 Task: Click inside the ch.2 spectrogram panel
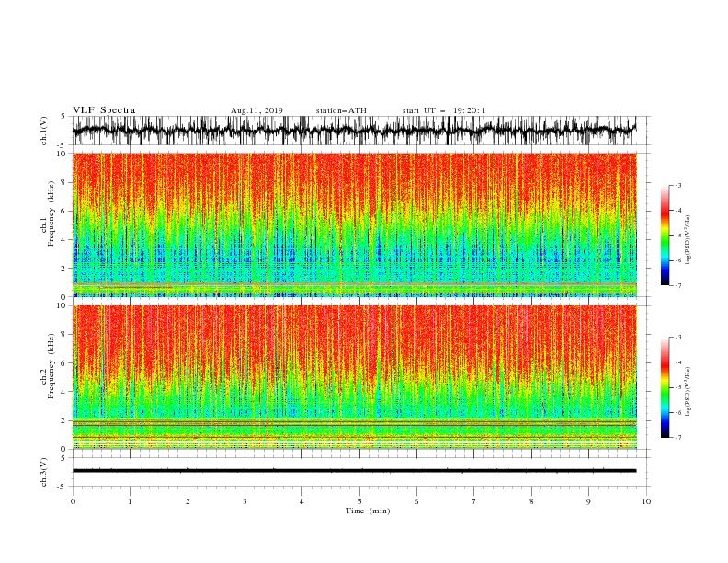(354, 377)
